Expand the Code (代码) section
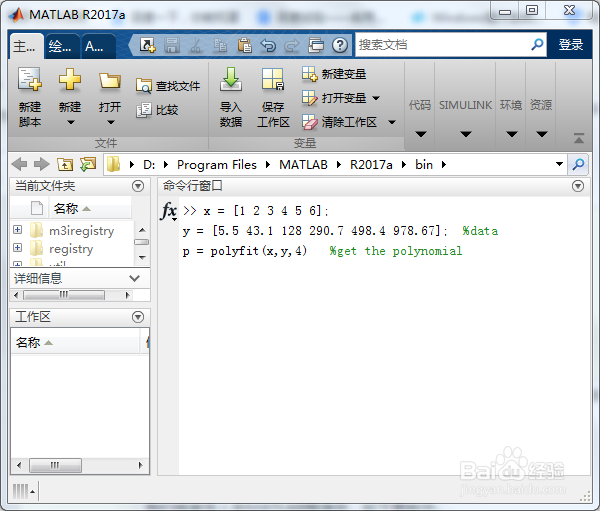The height and width of the screenshot is (511, 600). tap(420, 134)
